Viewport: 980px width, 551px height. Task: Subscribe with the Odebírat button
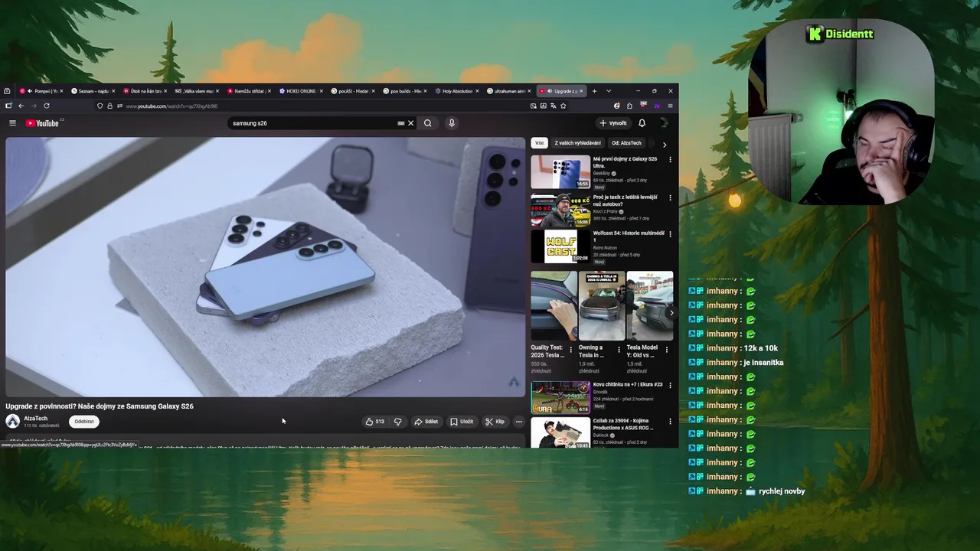[x=84, y=422]
